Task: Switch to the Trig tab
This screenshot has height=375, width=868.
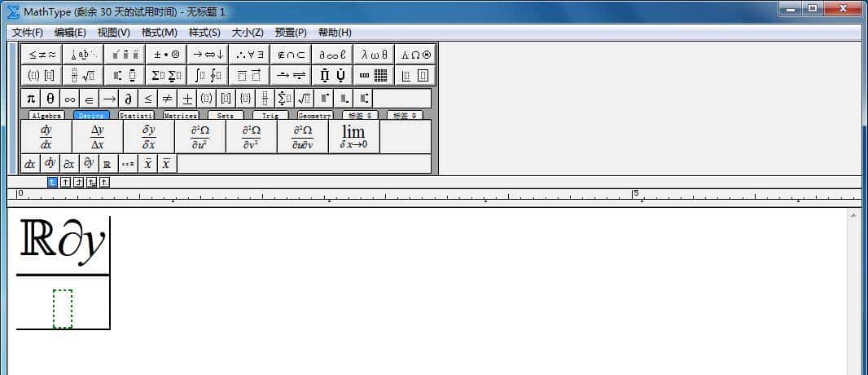Action: (270, 115)
